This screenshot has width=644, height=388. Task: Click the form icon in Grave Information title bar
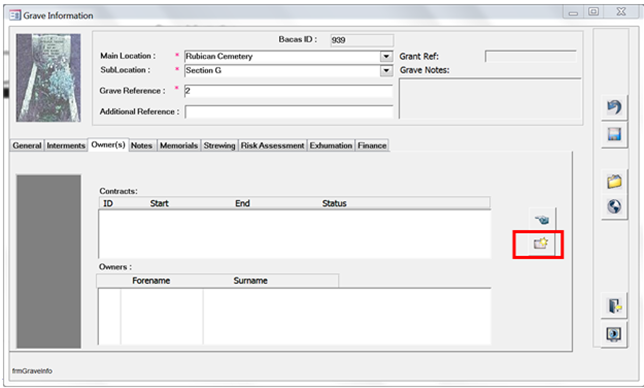click(x=15, y=16)
